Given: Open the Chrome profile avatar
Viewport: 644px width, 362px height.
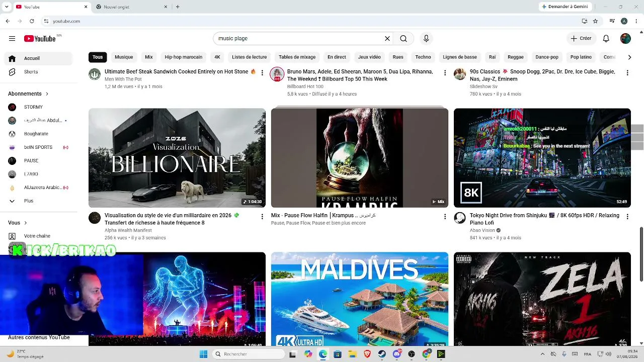Looking at the screenshot, I should point(624,21).
